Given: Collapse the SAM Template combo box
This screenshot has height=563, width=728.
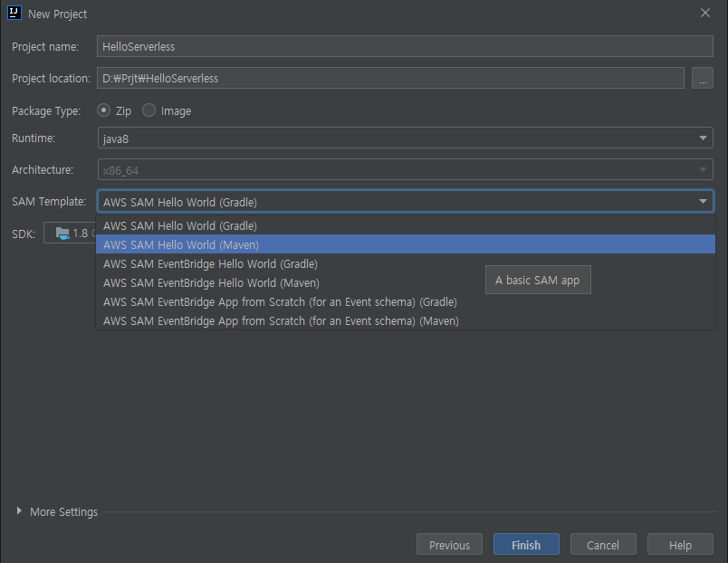Looking at the screenshot, I should pyautogui.click(x=406, y=202).
